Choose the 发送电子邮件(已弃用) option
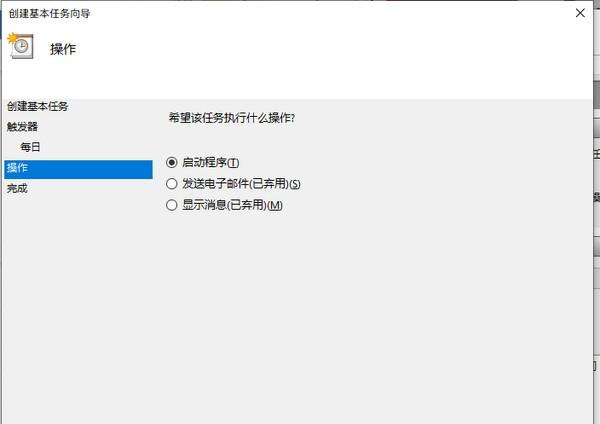The height and width of the screenshot is (424, 600). click(x=172, y=184)
